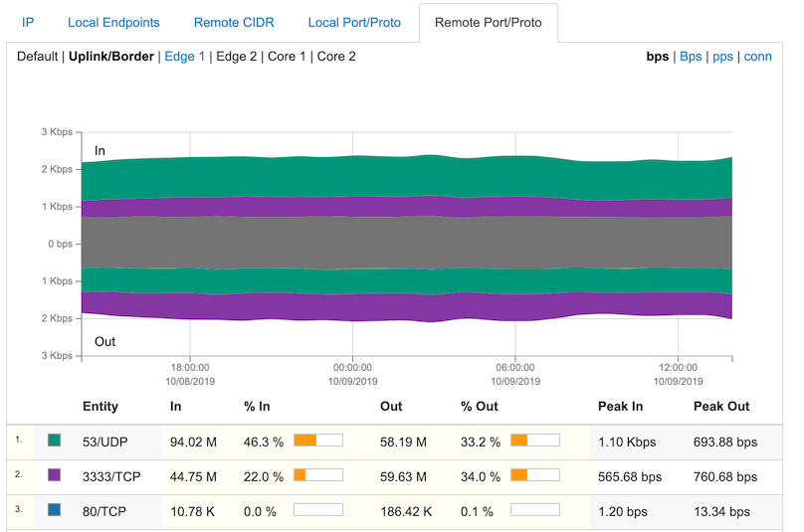The height and width of the screenshot is (532, 804).
Task: Switch view to Core 2
Action: coord(336,57)
